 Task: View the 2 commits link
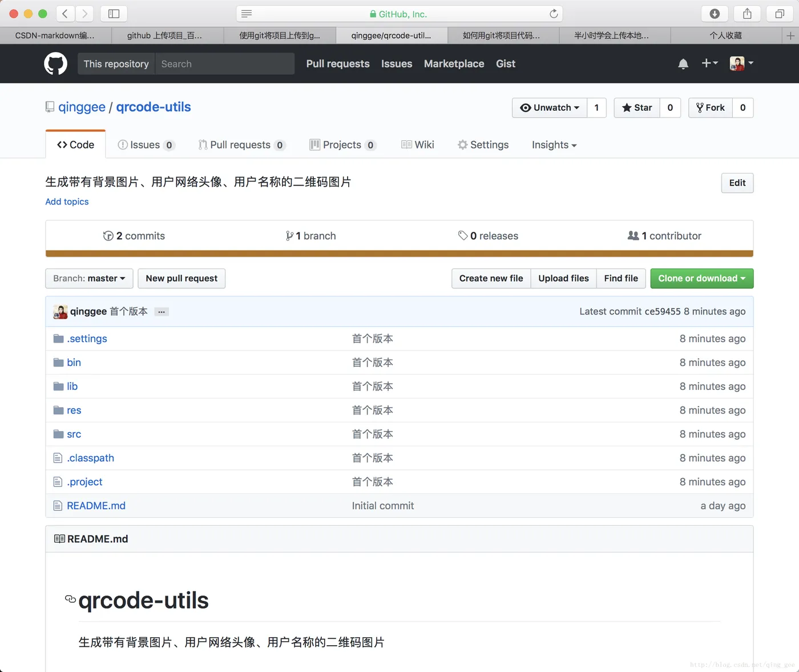[134, 236]
